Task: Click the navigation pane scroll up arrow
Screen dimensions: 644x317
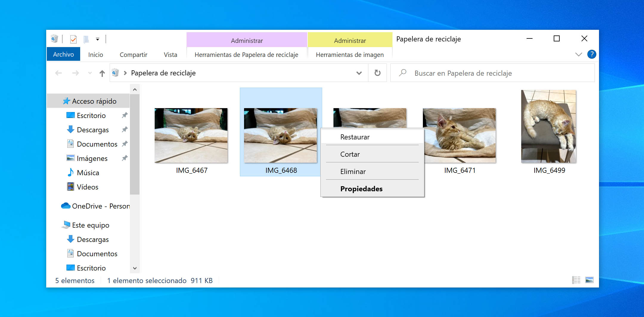Action: pyautogui.click(x=135, y=89)
